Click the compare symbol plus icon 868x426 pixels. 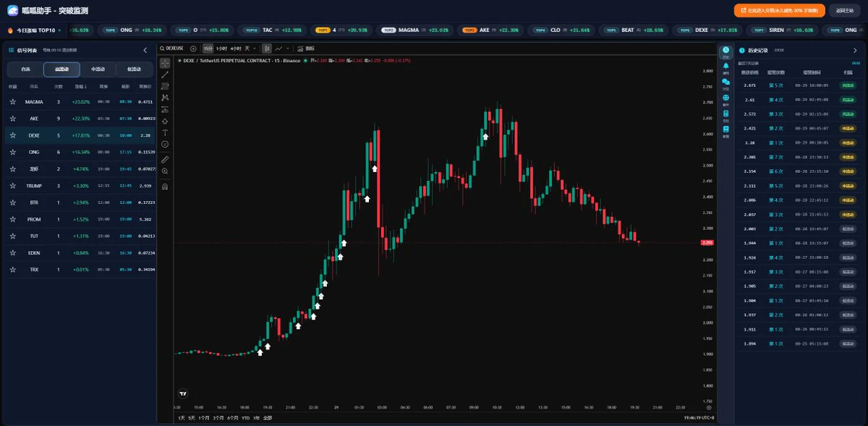[193, 48]
